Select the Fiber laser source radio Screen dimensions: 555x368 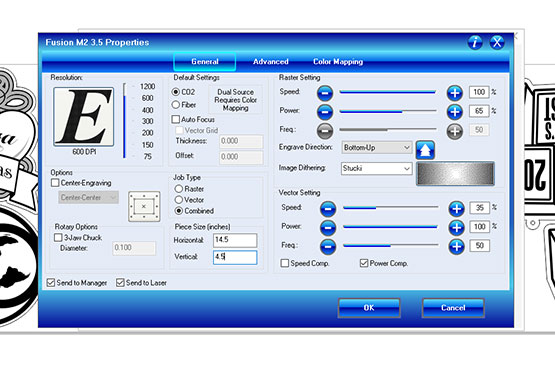point(176,105)
